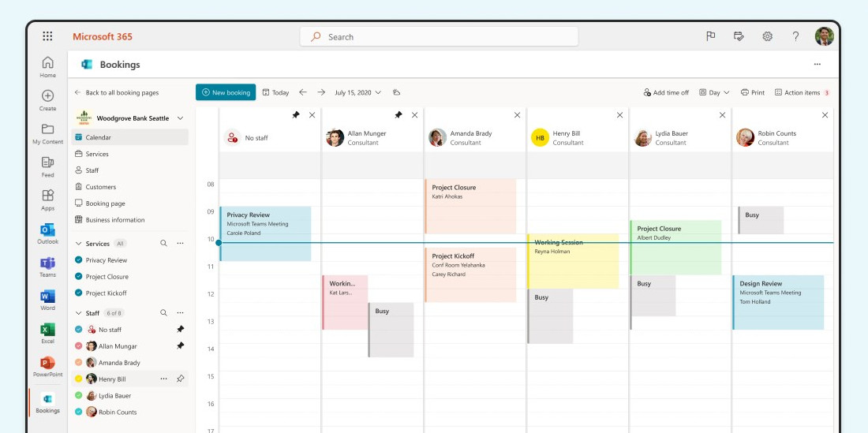The image size is (868, 433).
Task: Open the Bookings more options ellipsis
Action: tap(817, 65)
